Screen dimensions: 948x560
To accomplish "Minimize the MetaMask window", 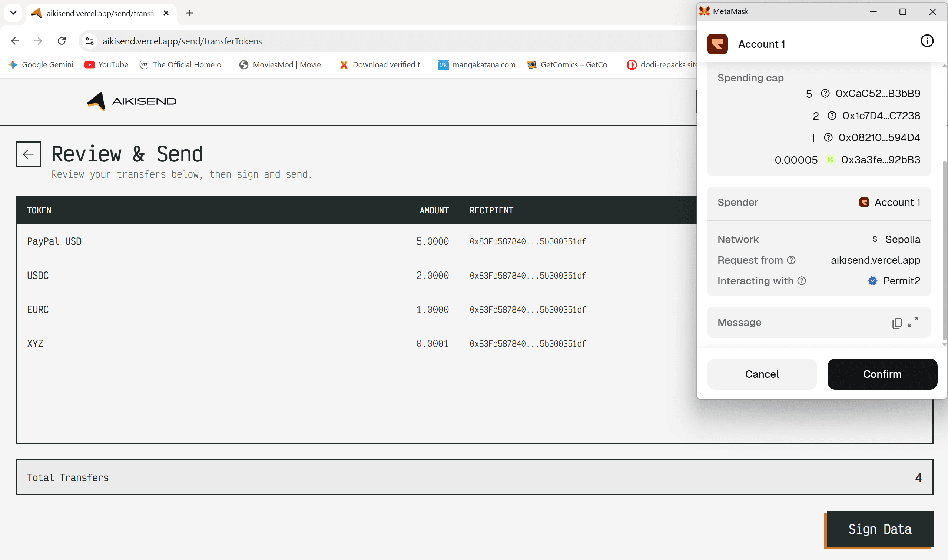I will [x=873, y=12].
